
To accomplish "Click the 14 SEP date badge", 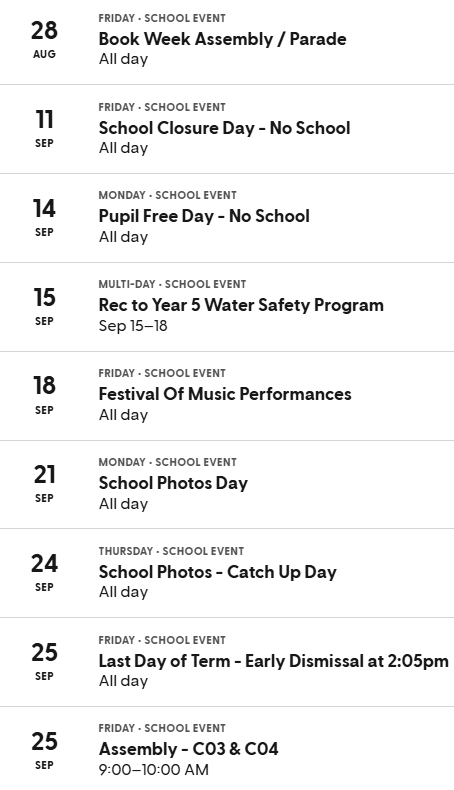I will (44, 217).
